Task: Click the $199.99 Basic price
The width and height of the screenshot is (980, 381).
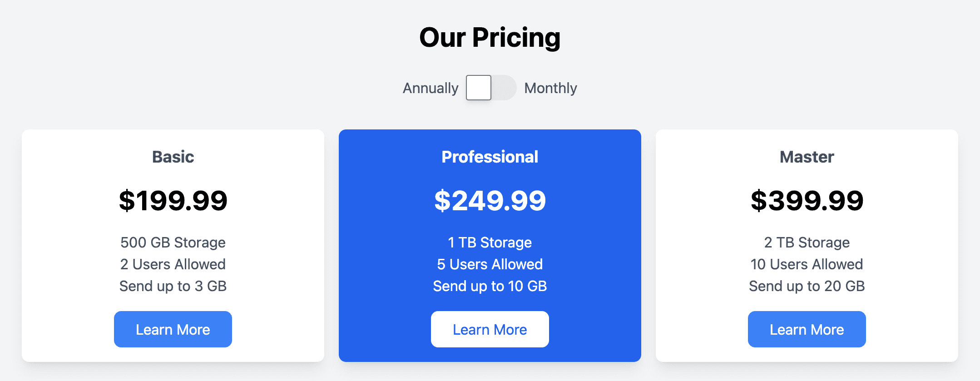Action: click(x=173, y=200)
